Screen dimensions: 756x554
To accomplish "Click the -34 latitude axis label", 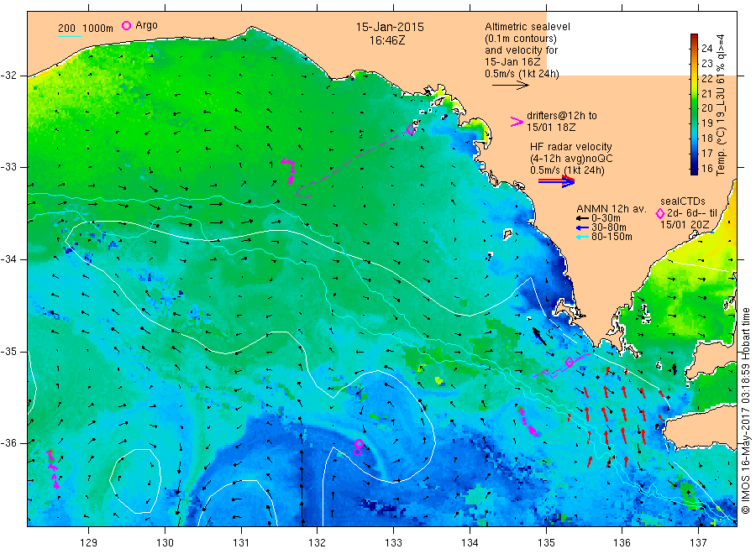I will (x=8, y=259).
